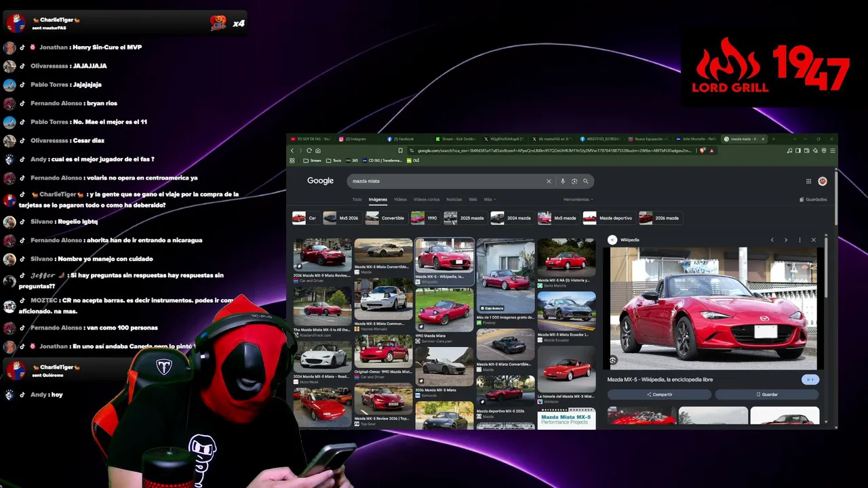The height and width of the screenshot is (488, 868).
Task: Open the Brave Shields lion icon
Action: [703, 150]
